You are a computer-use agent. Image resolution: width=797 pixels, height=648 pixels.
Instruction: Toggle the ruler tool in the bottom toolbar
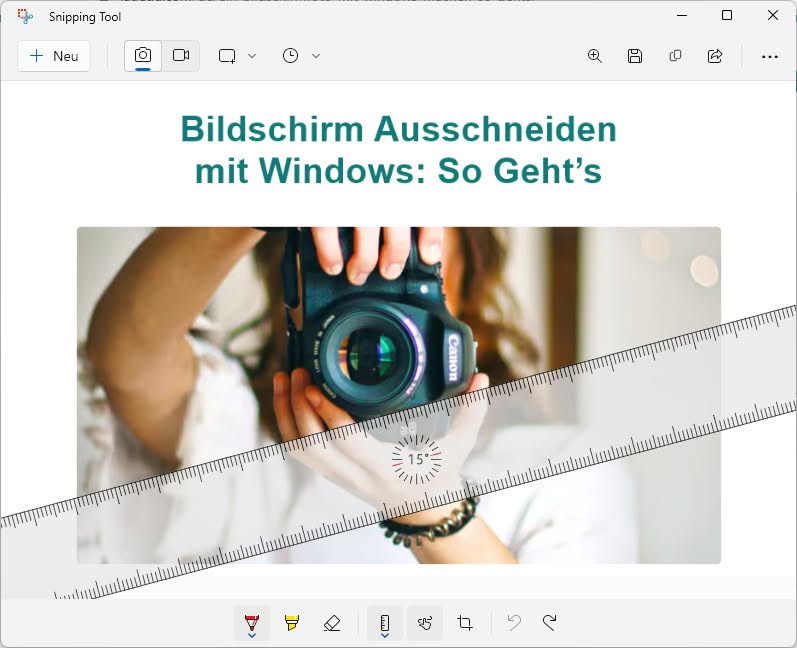pos(385,623)
